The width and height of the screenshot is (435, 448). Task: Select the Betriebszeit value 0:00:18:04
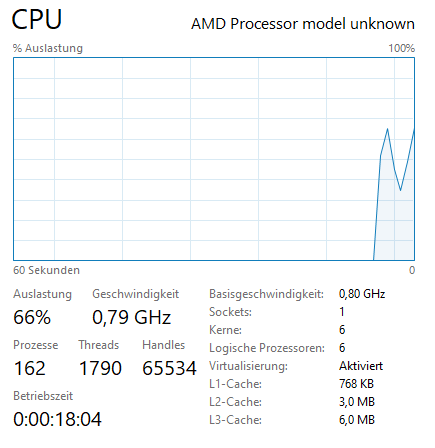tap(57, 419)
